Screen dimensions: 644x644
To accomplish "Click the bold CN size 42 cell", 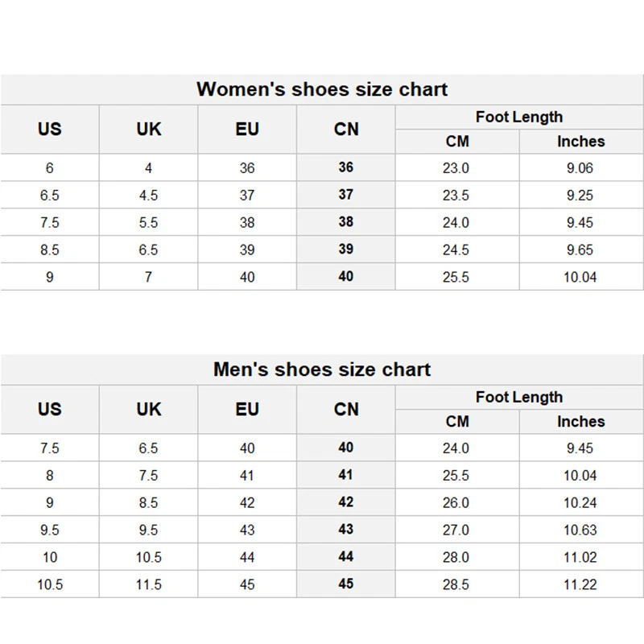I will (346, 502).
